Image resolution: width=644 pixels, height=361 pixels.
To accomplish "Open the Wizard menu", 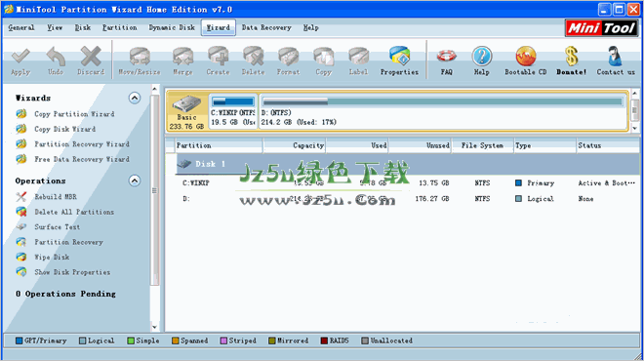I will (x=219, y=27).
